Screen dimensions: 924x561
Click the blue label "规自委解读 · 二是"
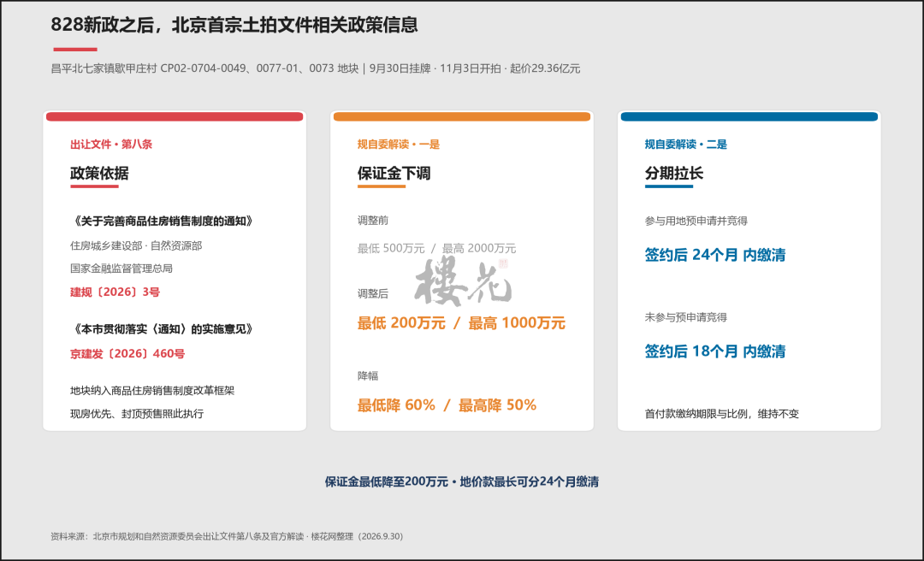click(686, 145)
